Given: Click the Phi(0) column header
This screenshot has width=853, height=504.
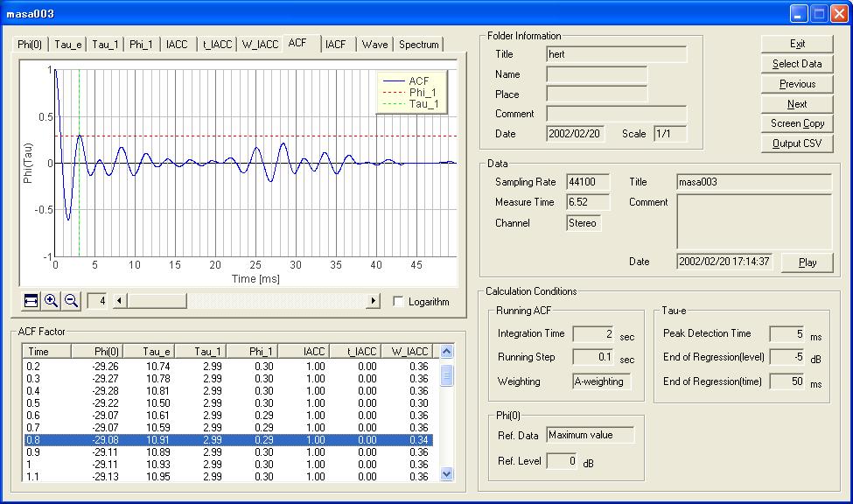Looking at the screenshot, I should 96,351.
